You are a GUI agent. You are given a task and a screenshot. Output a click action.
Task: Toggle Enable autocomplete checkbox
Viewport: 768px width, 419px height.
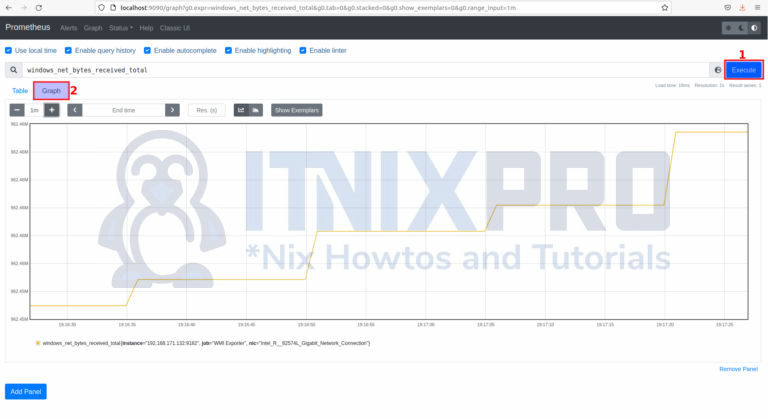coord(147,50)
